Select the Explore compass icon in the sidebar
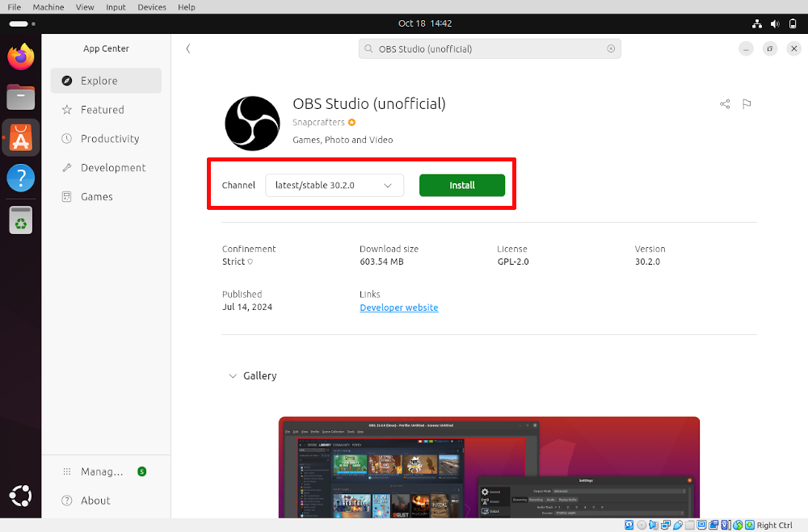 click(65, 80)
